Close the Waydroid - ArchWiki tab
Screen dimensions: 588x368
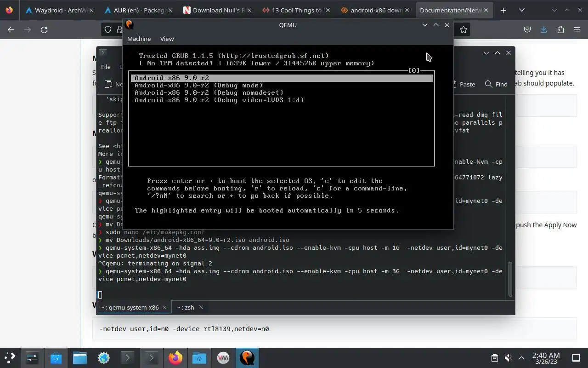tap(90, 10)
